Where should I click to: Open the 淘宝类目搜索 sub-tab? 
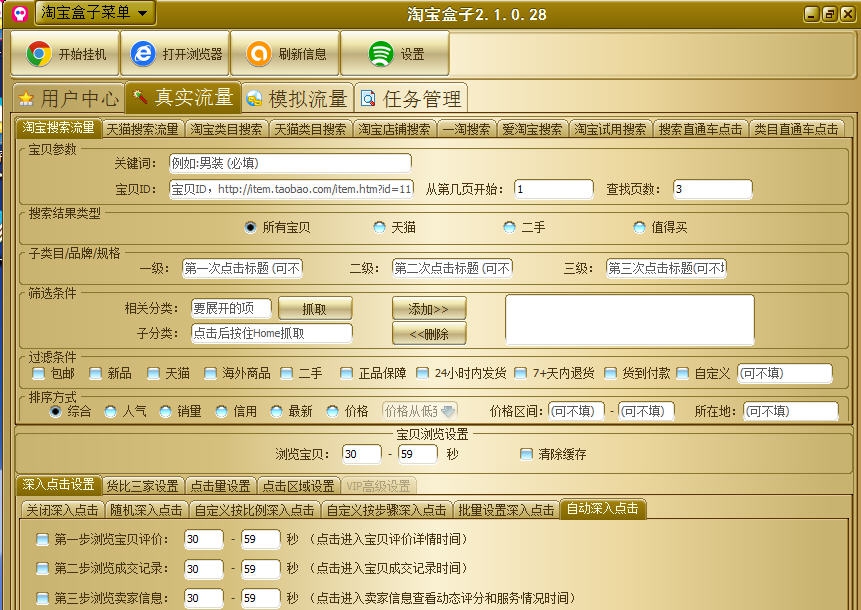226,129
